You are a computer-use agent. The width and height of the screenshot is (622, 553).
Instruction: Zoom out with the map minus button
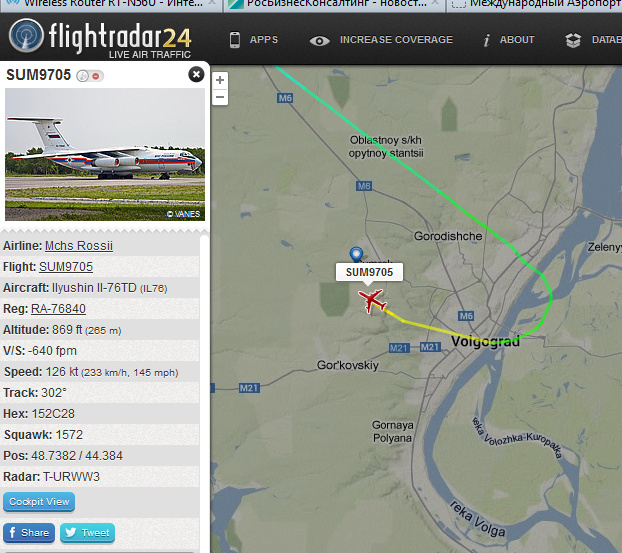point(220,97)
